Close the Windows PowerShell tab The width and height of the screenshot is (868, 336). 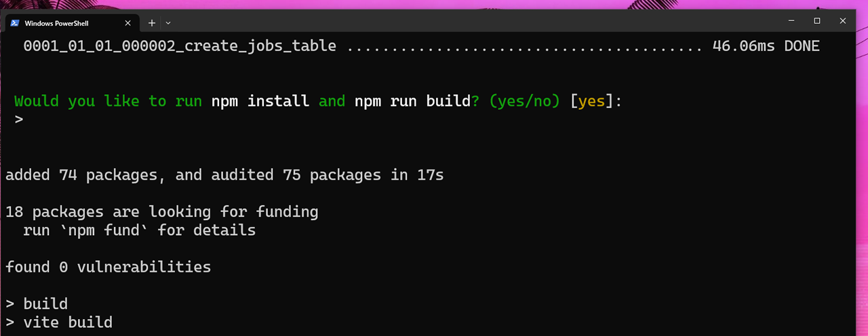pyautogui.click(x=127, y=23)
